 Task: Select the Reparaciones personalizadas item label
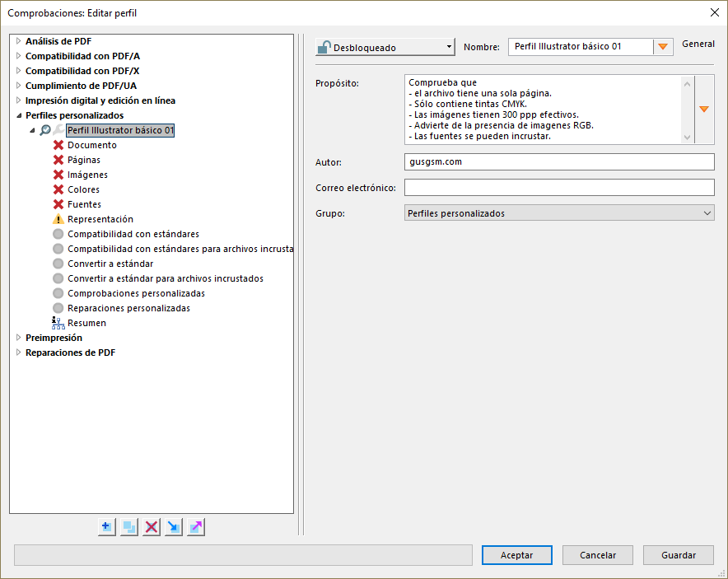pos(128,308)
